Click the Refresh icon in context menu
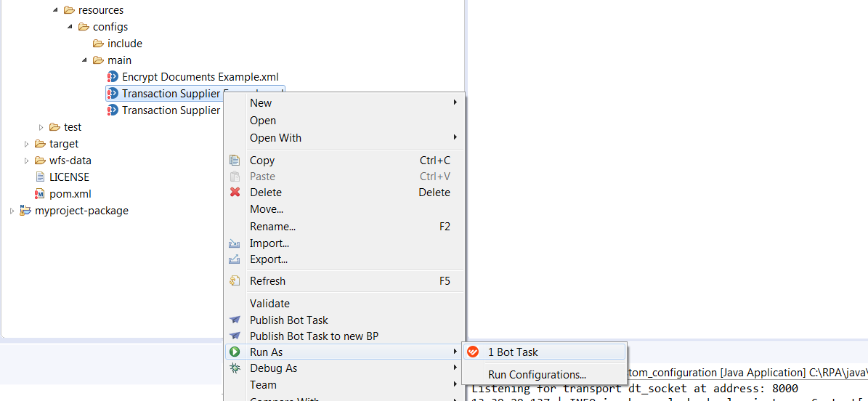The width and height of the screenshot is (868, 401). point(234,281)
